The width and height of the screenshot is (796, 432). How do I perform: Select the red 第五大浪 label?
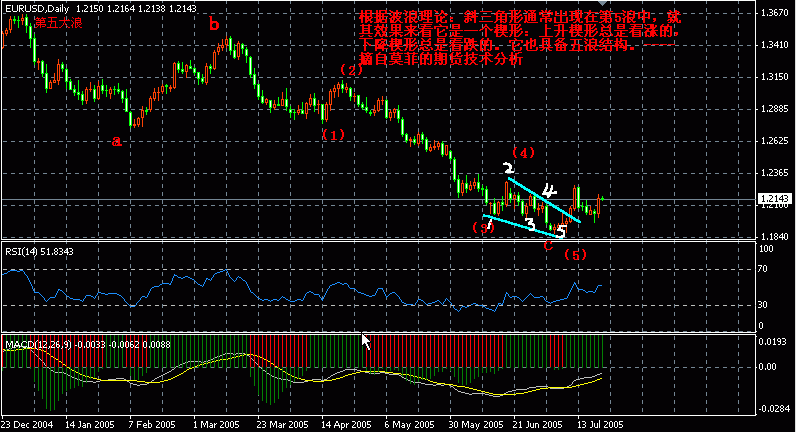click(58, 23)
